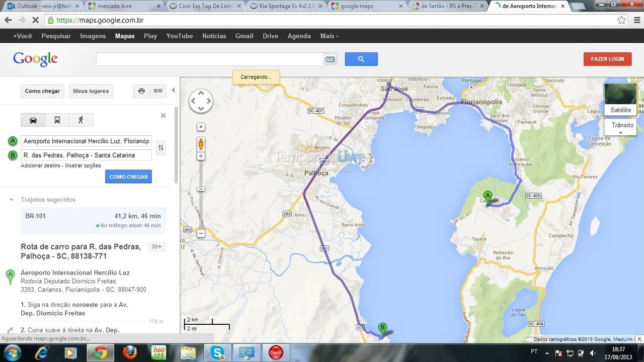The image size is (644, 362).
Task: Click the print icon in sidebar
Action: [141, 91]
